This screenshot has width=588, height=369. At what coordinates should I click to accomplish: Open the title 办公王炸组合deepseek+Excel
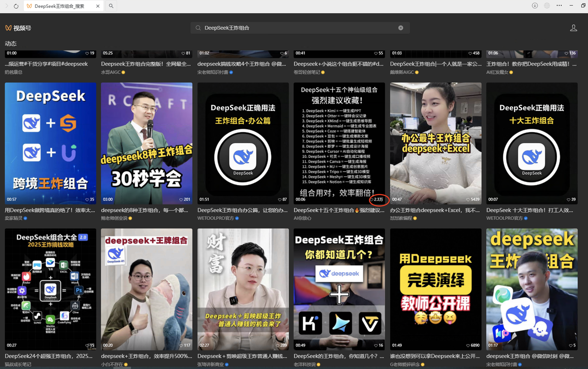[435, 210]
